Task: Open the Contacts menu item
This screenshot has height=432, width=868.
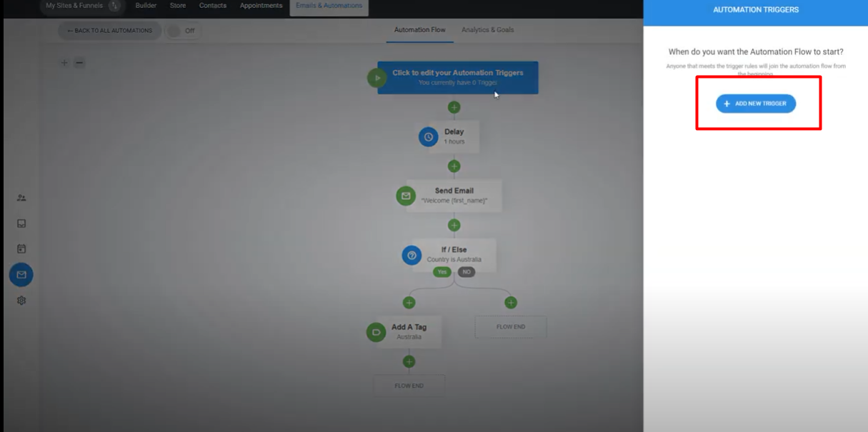Action: pos(212,6)
